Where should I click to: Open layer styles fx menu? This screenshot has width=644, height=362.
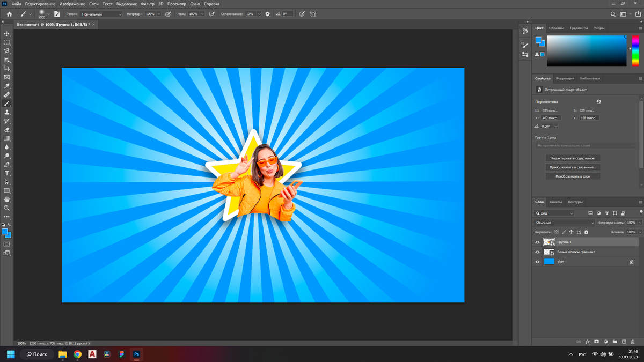click(588, 342)
